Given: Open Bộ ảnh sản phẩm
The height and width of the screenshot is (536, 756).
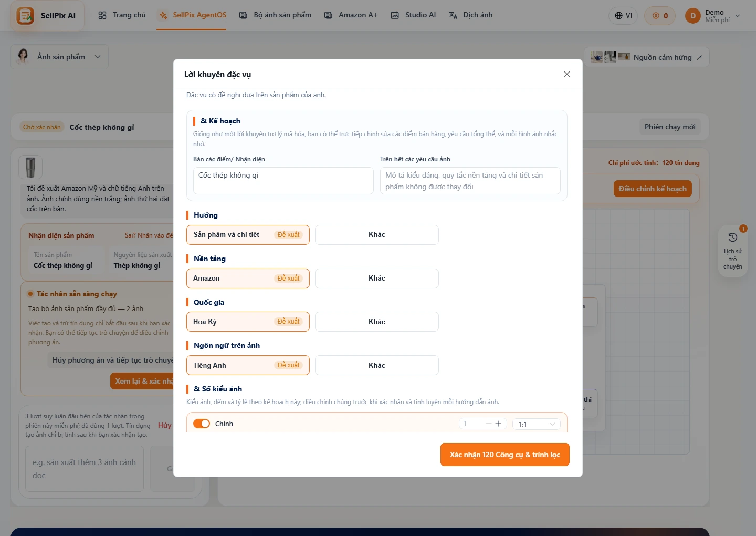Looking at the screenshot, I should click(x=275, y=15).
